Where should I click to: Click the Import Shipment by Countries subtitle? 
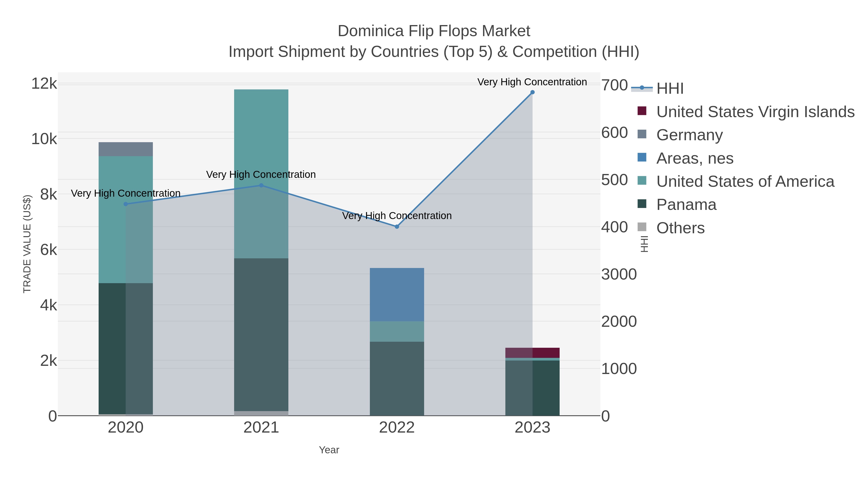click(x=434, y=52)
